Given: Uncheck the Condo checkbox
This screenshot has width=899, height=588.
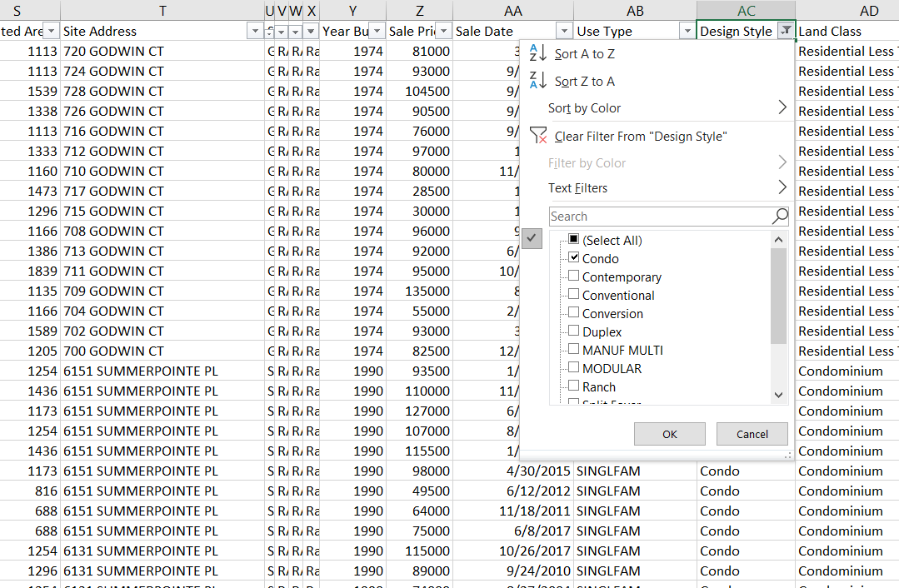Looking at the screenshot, I should tap(573, 257).
